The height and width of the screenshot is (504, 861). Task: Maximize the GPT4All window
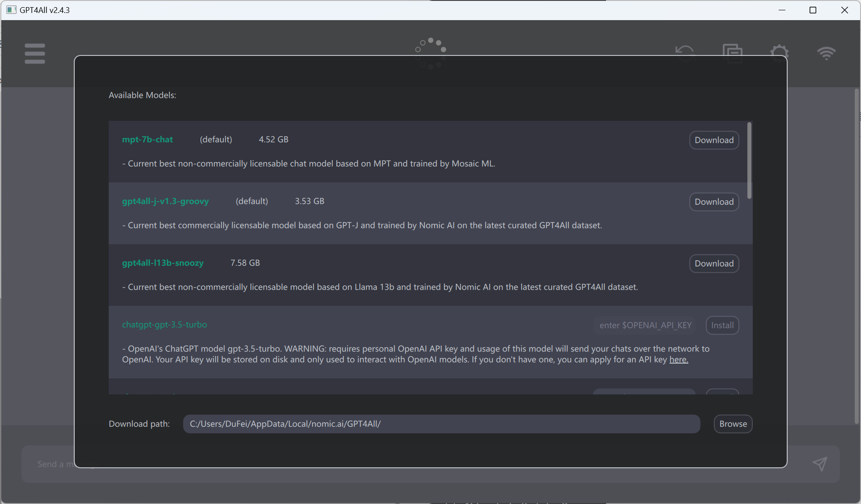[813, 10]
